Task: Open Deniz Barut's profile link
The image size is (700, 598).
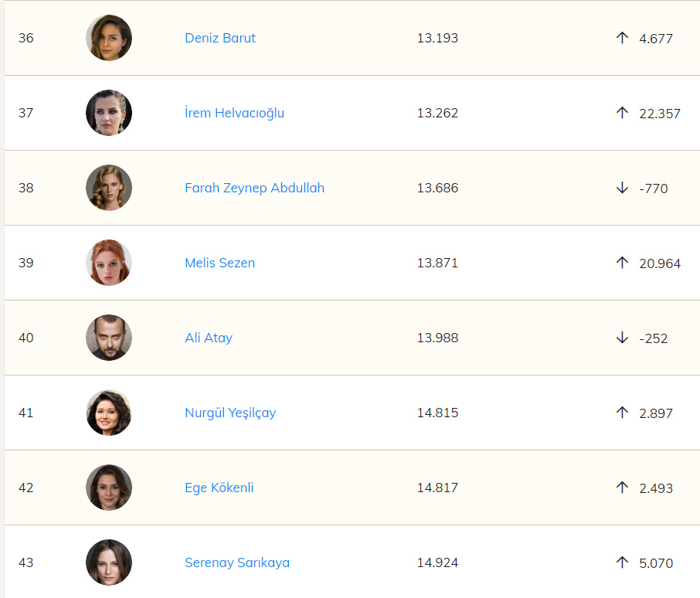Action: 220,38
